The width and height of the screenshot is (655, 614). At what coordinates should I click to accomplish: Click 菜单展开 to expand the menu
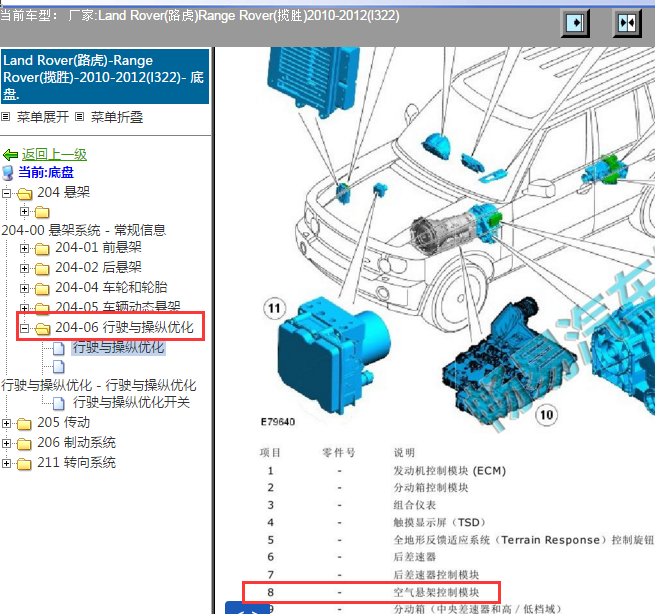pos(43,117)
